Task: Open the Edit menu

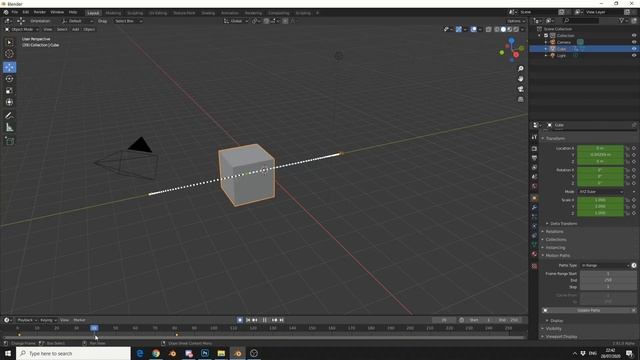Action: pyautogui.click(x=26, y=12)
